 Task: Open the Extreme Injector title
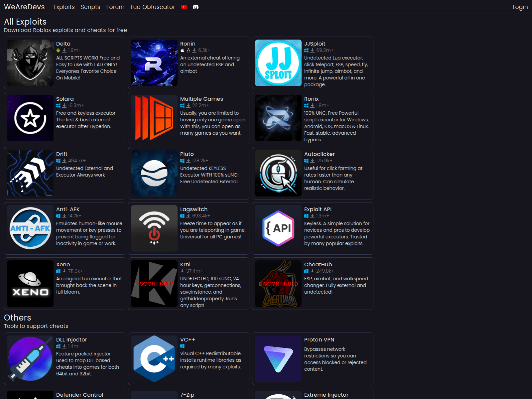tap(326, 395)
